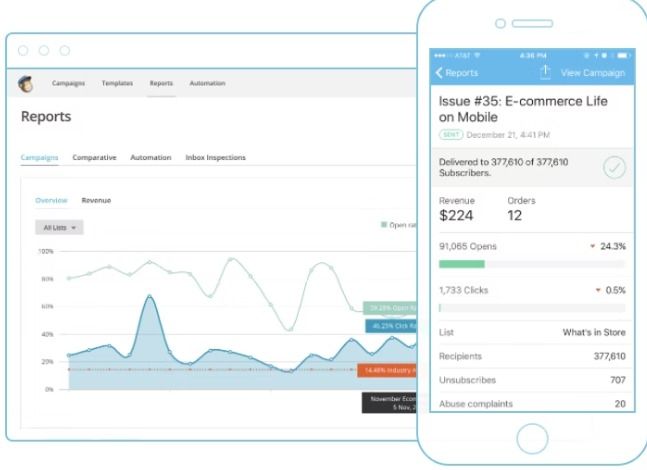Tap the 91,065 Opens row

pos(532,247)
